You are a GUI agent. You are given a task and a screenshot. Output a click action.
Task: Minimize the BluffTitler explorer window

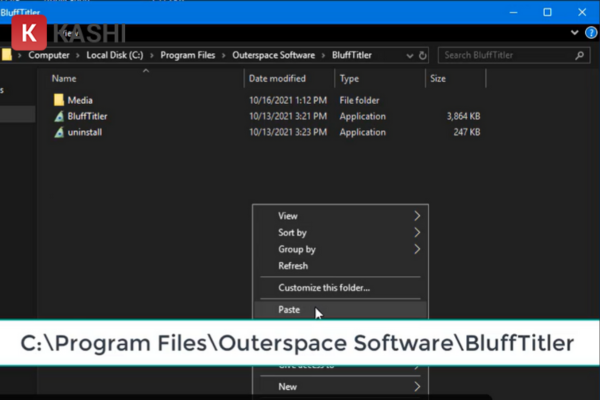[x=514, y=13]
